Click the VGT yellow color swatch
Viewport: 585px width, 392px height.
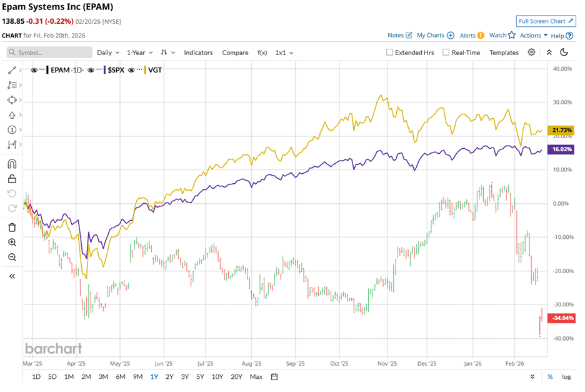tap(144, 70)
